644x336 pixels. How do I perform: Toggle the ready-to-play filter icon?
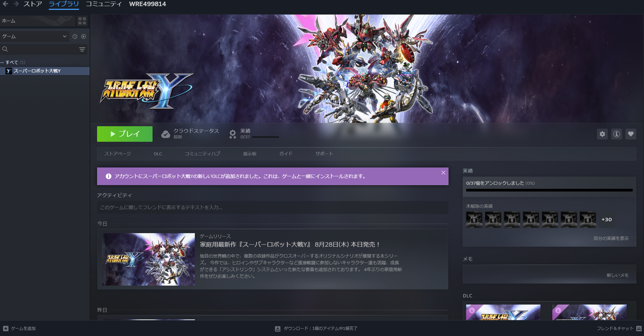[x=84, y=37]
